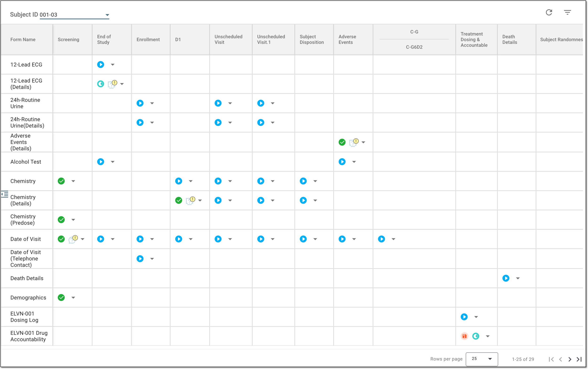Open the filter list icon
This screenshot has height=369, width=588.
pos(567,12)
